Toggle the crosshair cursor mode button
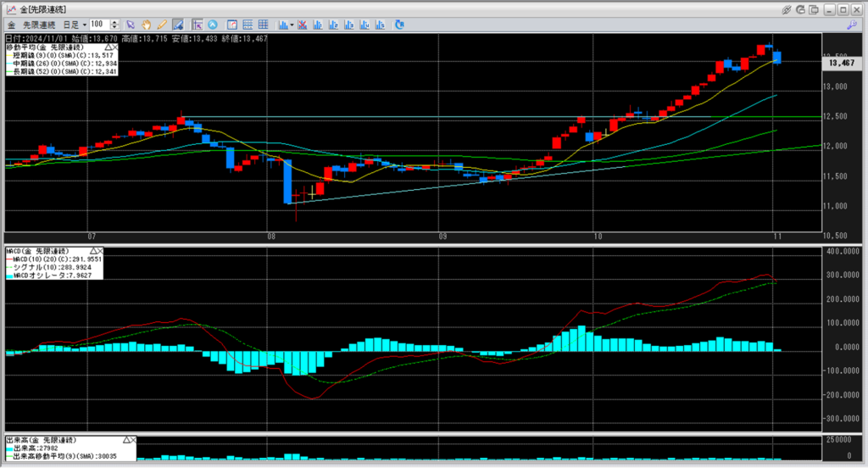868x468 pixels. (x=198, y=25)
